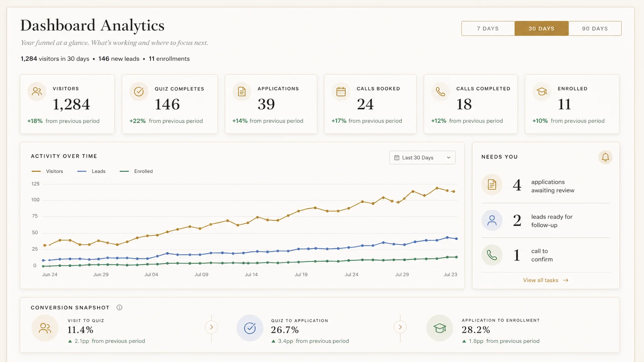Click the Dashboard Analytics heading

pyautogui.click(x=92, y=26)
